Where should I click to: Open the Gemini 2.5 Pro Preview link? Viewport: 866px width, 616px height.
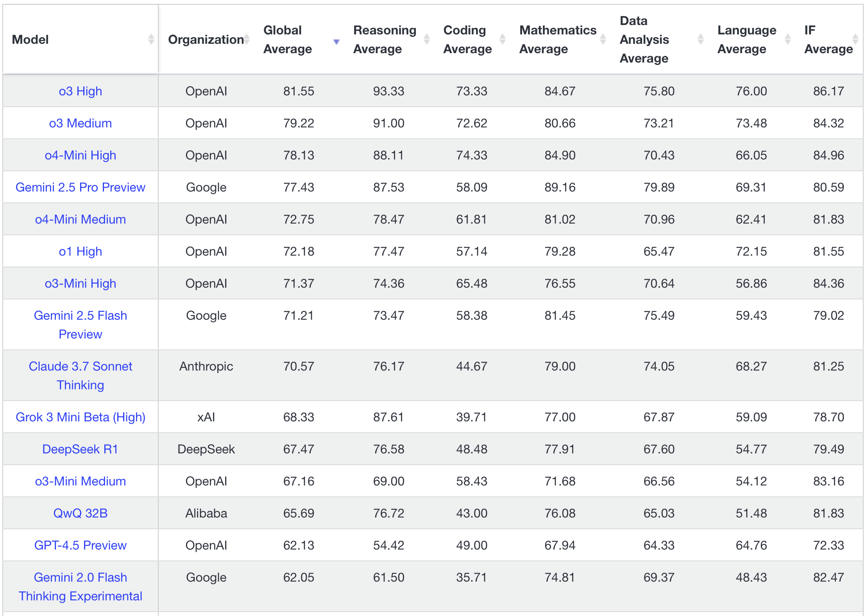click(81, 188)
